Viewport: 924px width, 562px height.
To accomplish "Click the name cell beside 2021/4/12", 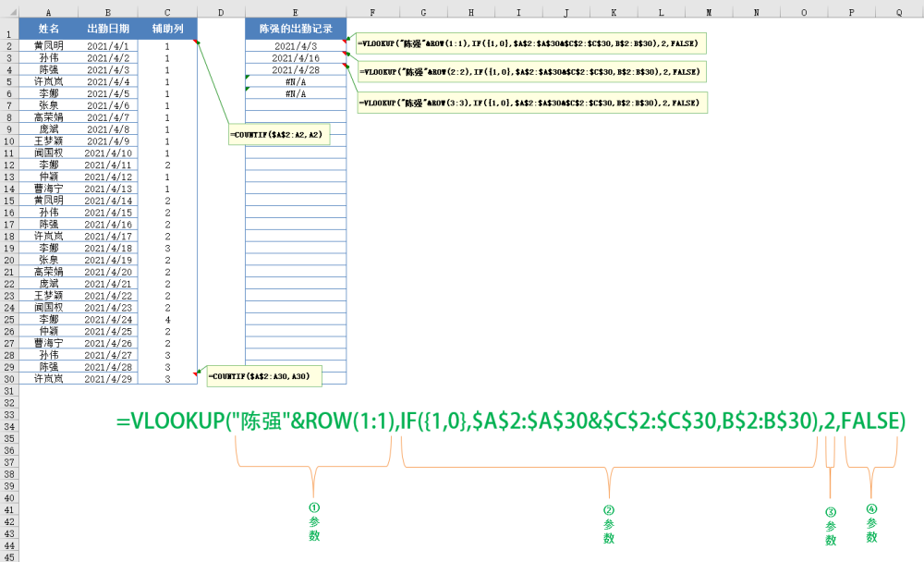I will (x=48, y=177).
